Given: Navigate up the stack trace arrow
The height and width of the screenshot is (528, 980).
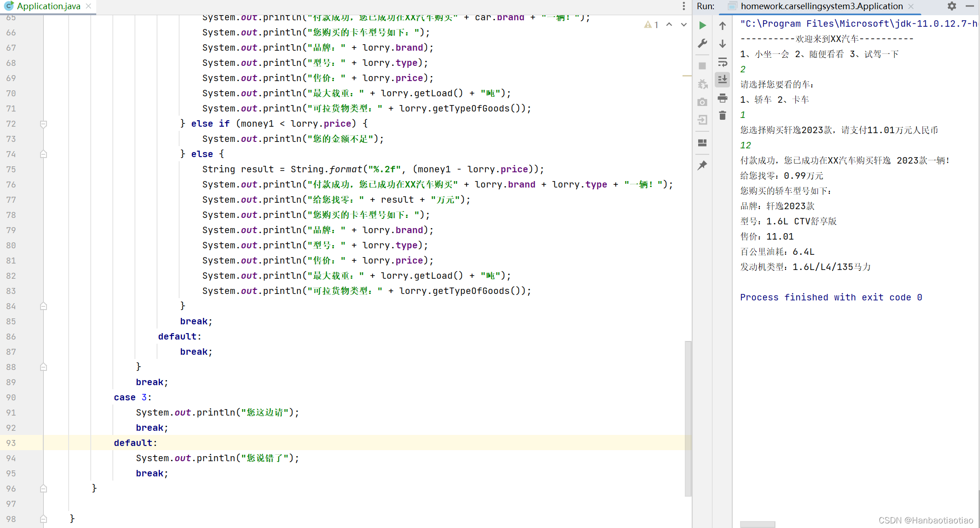Looking at the screenshot, I should (x=723, y=26).
